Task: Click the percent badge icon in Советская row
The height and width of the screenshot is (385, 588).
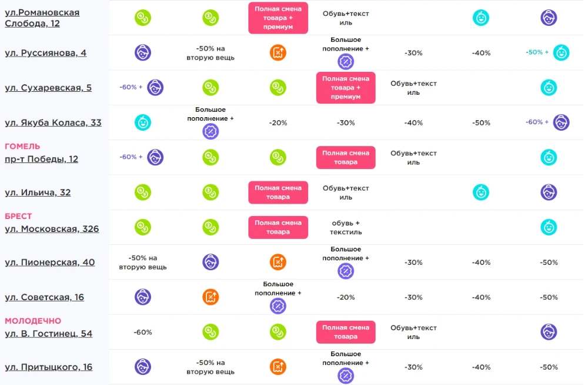Action: (278, 306)
